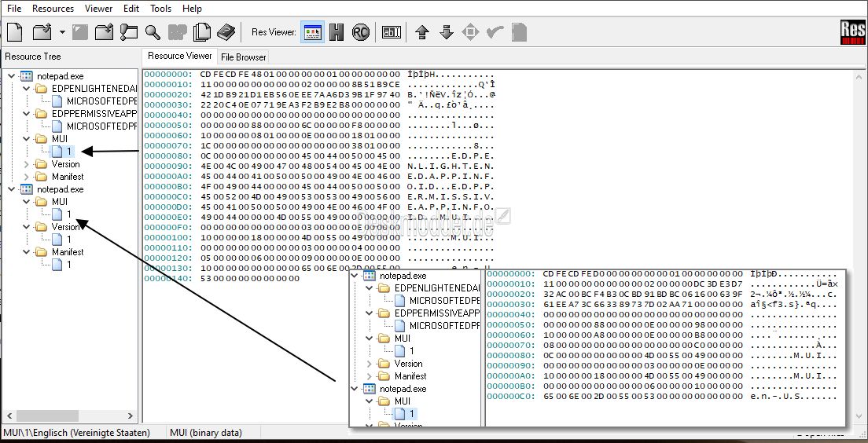The width and height of the screenshot is (868, 443).
Task: Collapse the EDPENLIGHTENEDAI folder in main Resource Tree
Action: point(27,89)
